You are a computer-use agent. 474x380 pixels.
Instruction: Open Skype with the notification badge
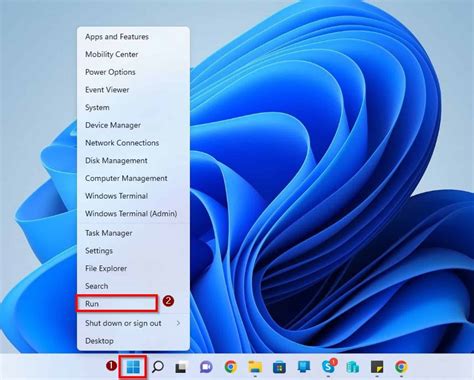coord(329,366)
